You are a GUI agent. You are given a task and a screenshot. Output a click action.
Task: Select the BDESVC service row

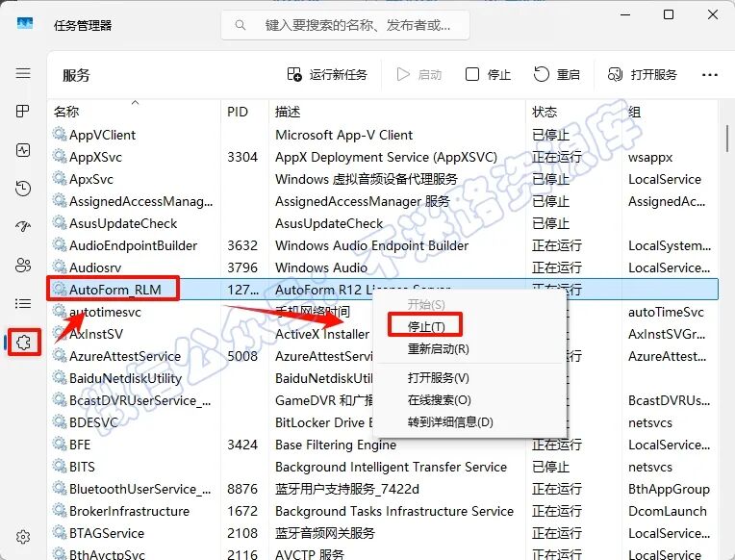383,422
